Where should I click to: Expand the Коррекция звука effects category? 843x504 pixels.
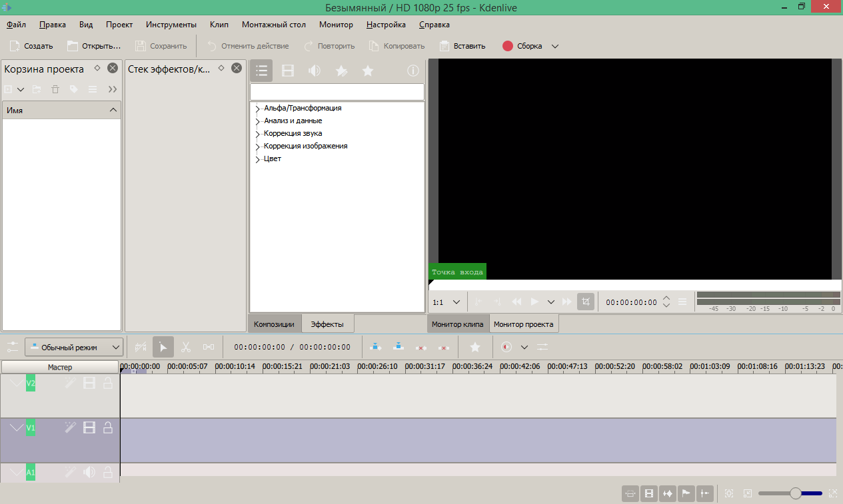257,134
